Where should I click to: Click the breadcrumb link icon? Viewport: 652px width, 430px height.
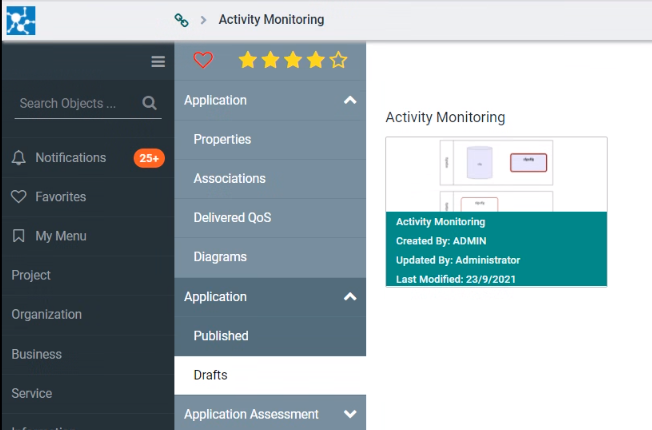pyautogui.click(x=181, y=20)
